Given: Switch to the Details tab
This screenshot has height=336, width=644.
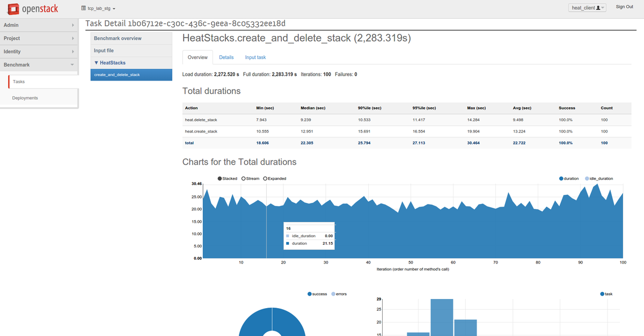Looking at the screenshot, I should point(226,57).
